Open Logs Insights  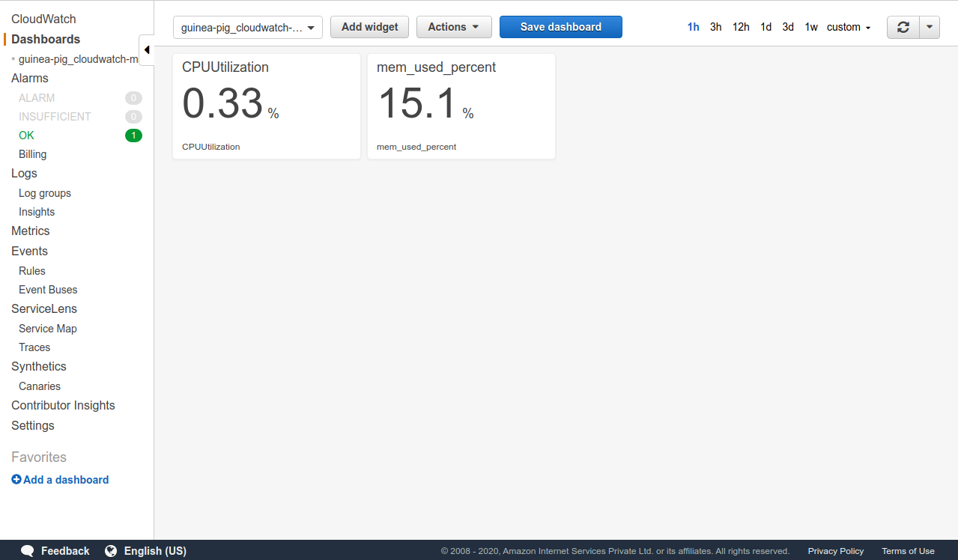[x=37, y=212]
